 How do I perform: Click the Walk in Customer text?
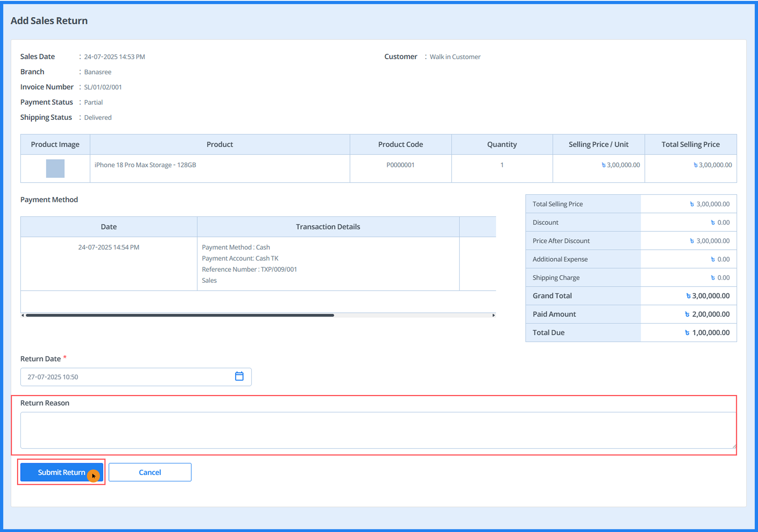click(x=455, y=57)
